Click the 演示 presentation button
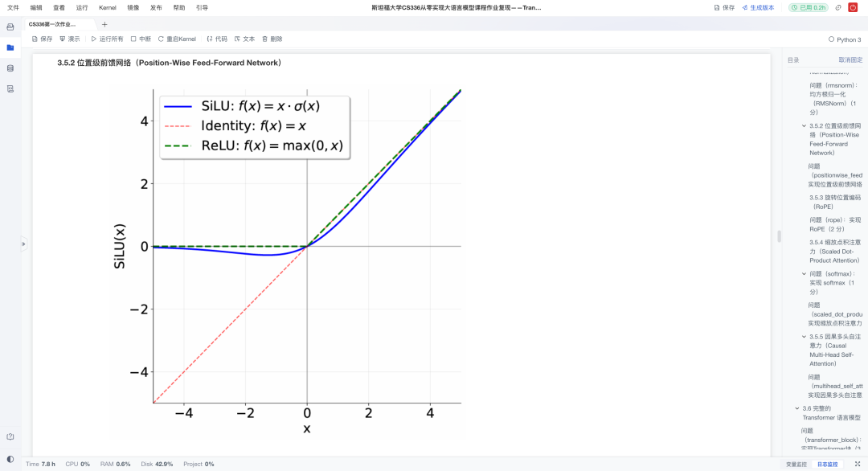 point(70,39)
